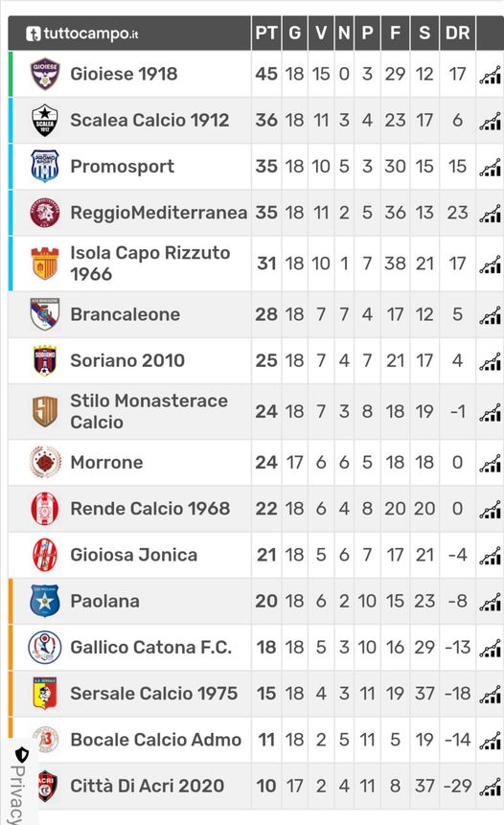
Task: Open the trend chart for Città Di Acri 2020
Action: [490, 787]
